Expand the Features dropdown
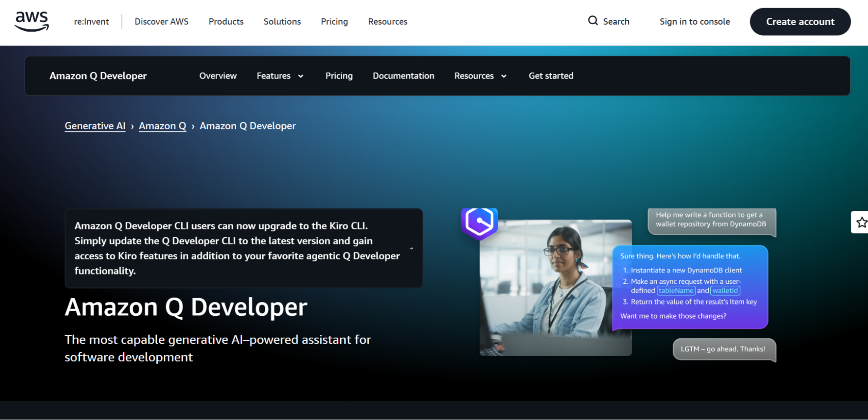The width and height of the screenshot is (868, 420). pos(280,75)
